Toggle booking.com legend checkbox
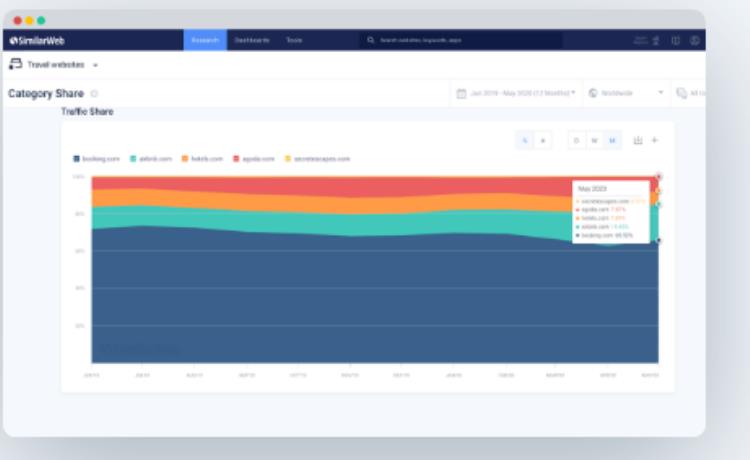Image resolution: width=750 pixels, height=460 pixels. (x=77, y=159)
